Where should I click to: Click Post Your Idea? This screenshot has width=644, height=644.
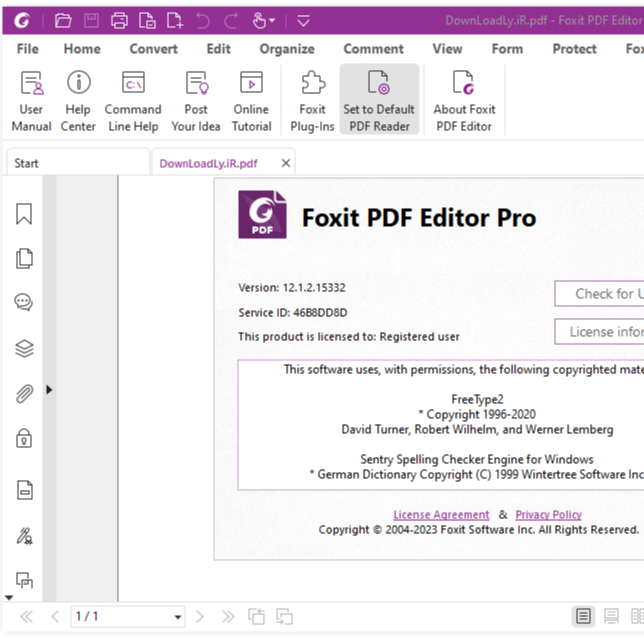tap(196, 100)
